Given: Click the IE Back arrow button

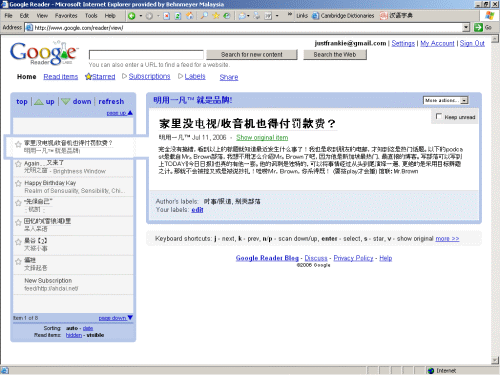Looking at the screenshot, I should 132,16.
